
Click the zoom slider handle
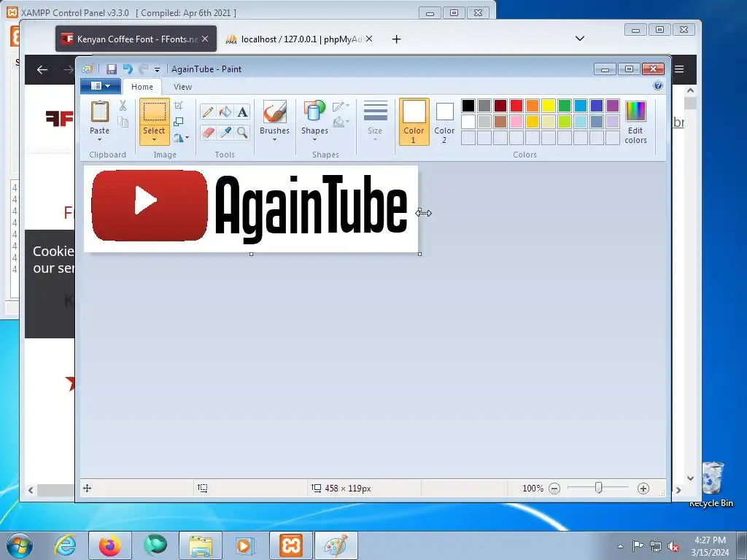click(x=599, y=488)
